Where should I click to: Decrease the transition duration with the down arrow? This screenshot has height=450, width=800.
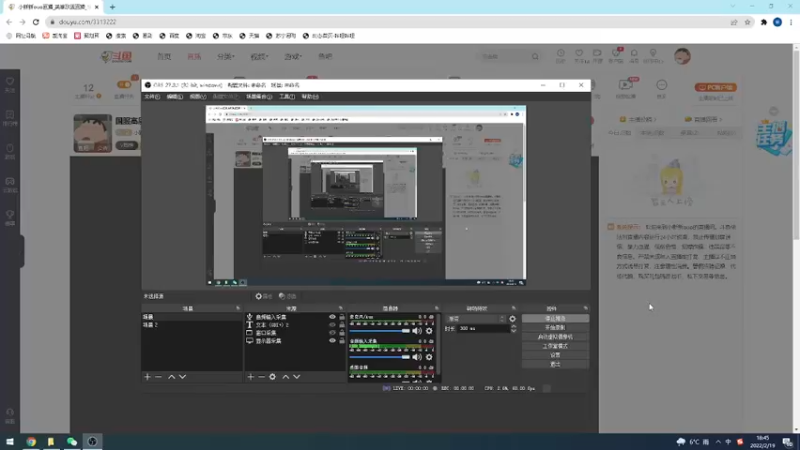tap(513, 331)
